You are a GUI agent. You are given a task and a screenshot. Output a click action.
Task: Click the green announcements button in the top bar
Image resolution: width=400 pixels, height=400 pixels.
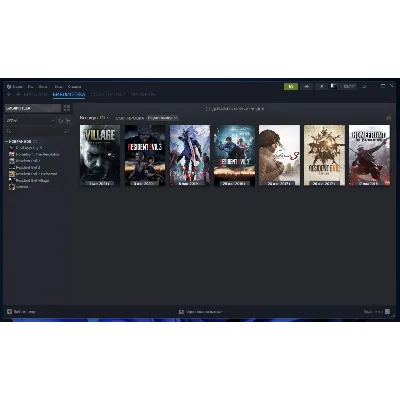coord(291,87)
